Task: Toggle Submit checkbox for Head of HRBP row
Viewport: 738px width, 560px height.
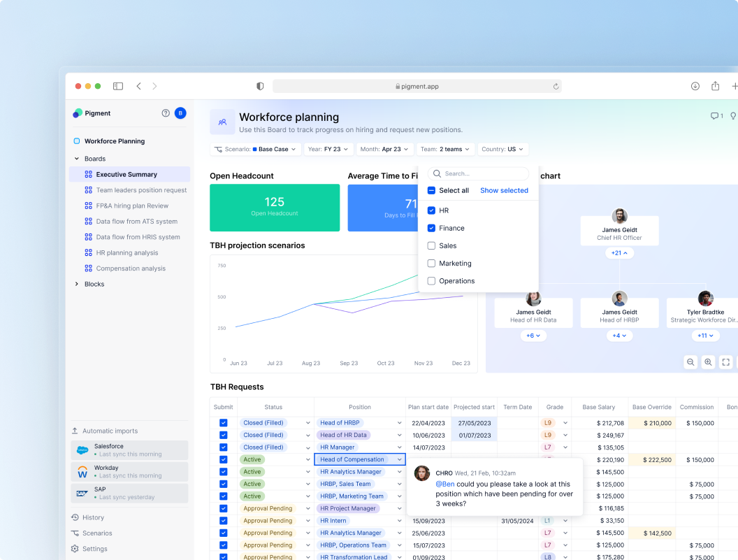Action: pyautogui.click(x=223, y=423)
